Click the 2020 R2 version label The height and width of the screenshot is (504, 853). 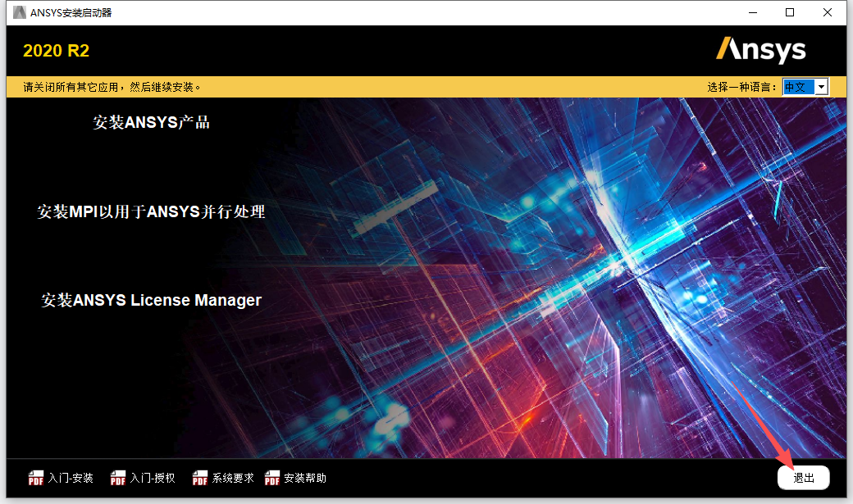56,50
